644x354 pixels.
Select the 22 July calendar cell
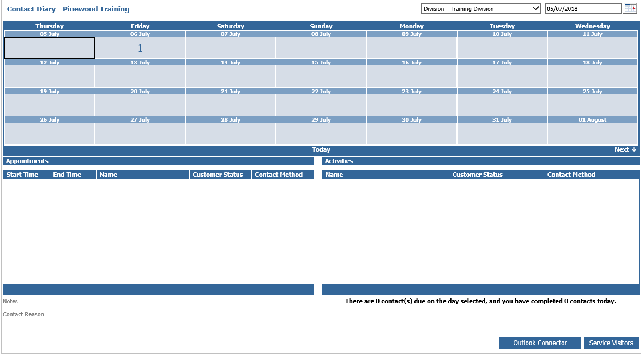pos(321,105)
